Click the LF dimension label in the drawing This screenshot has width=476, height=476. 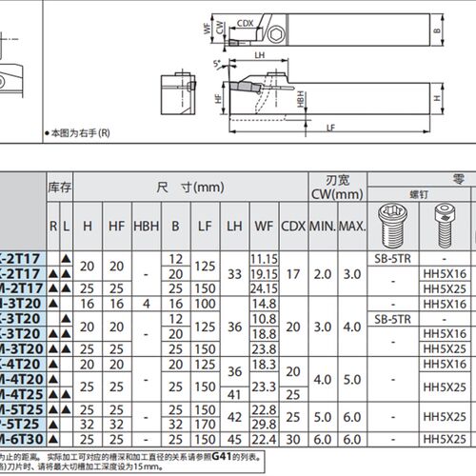point(330,128)
